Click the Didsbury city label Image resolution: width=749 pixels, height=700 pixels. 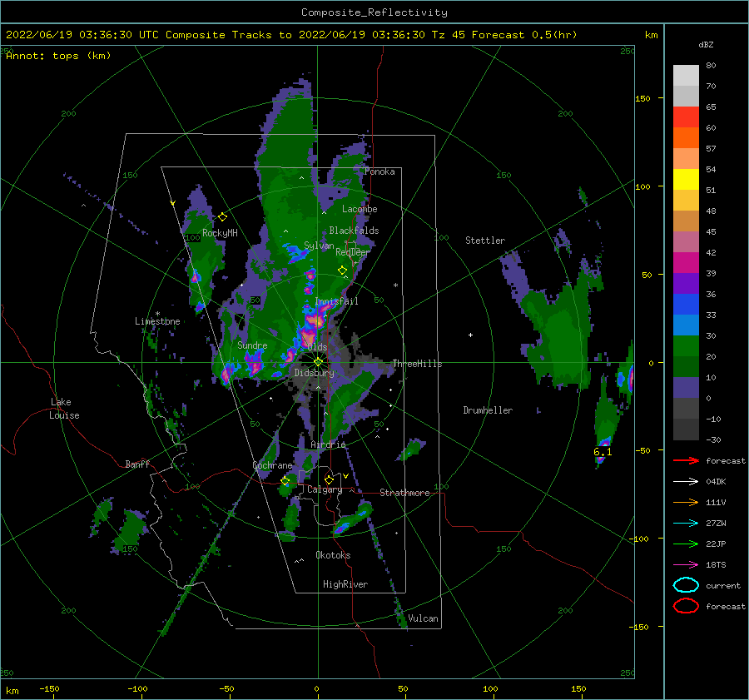click(314, 373)
